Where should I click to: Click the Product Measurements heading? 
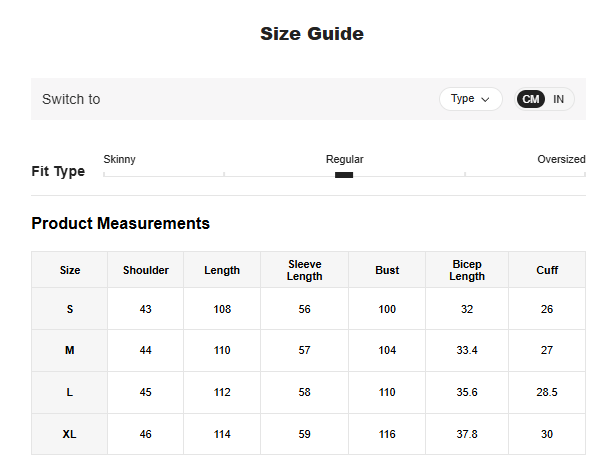coord(121,223)
